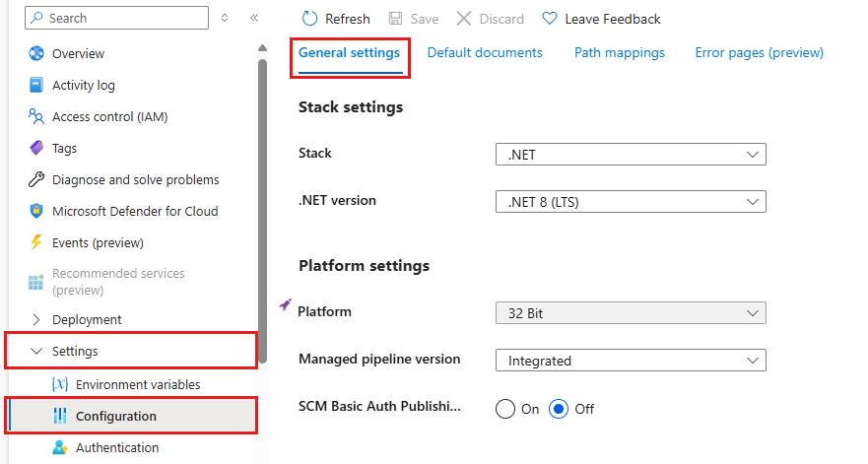The image size is (868, 464).
Task: Click the Tags icon in sidebar
Action: [x=36, y=149]
